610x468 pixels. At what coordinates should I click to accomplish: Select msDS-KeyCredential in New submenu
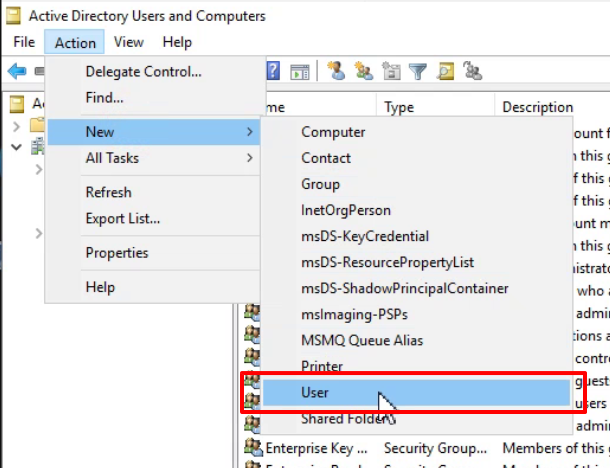click(416, 236)
